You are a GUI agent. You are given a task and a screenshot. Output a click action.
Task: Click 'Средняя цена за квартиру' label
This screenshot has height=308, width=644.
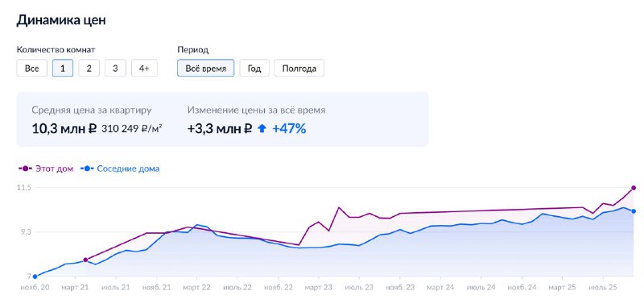[x=92, y=110]
